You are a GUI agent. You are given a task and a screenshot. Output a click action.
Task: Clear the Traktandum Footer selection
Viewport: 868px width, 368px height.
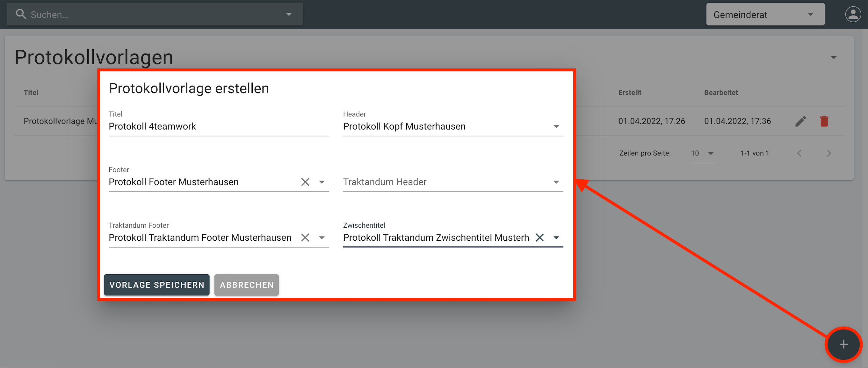(305, 238)
